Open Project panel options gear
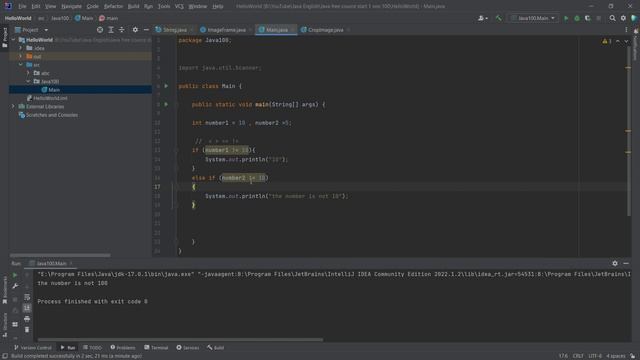The image size is (640, 360). coord(135,30)
